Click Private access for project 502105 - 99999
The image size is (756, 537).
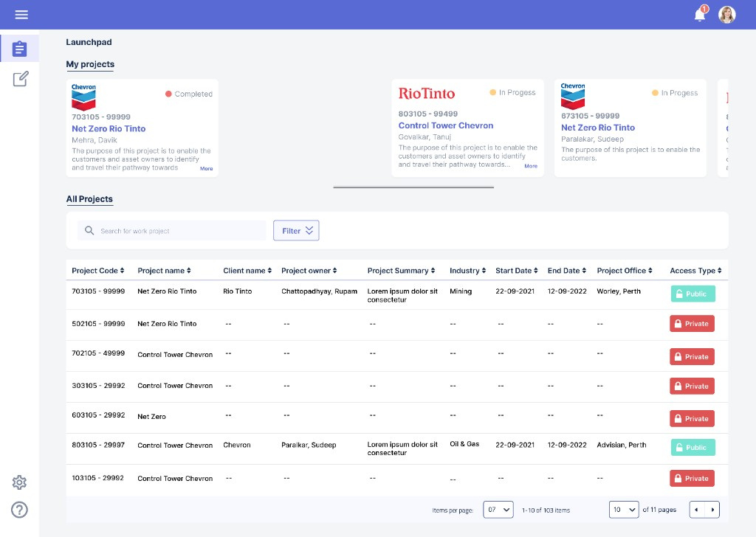pyautogui.click(x=692, y=324)
